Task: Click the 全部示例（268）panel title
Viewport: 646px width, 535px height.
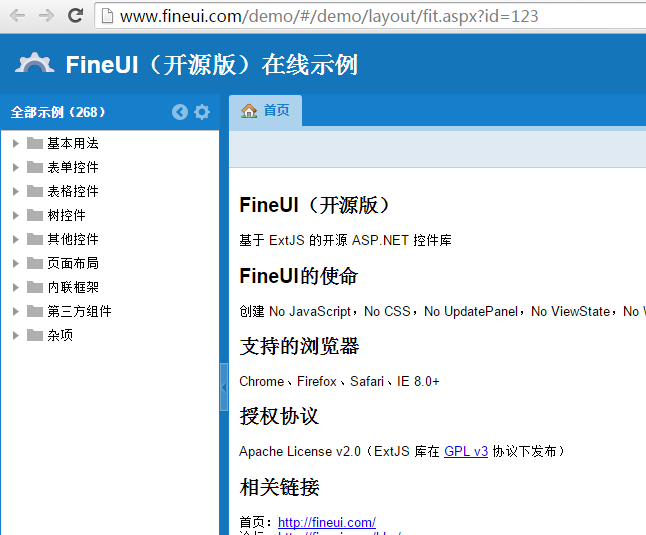Action: [58, 112]
